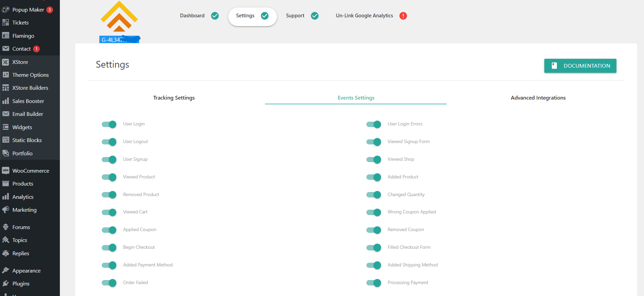Click the Tickets sidebar icon
Image resolution: width=644 pixels, height=296 pixels.
tap(6, 23)
